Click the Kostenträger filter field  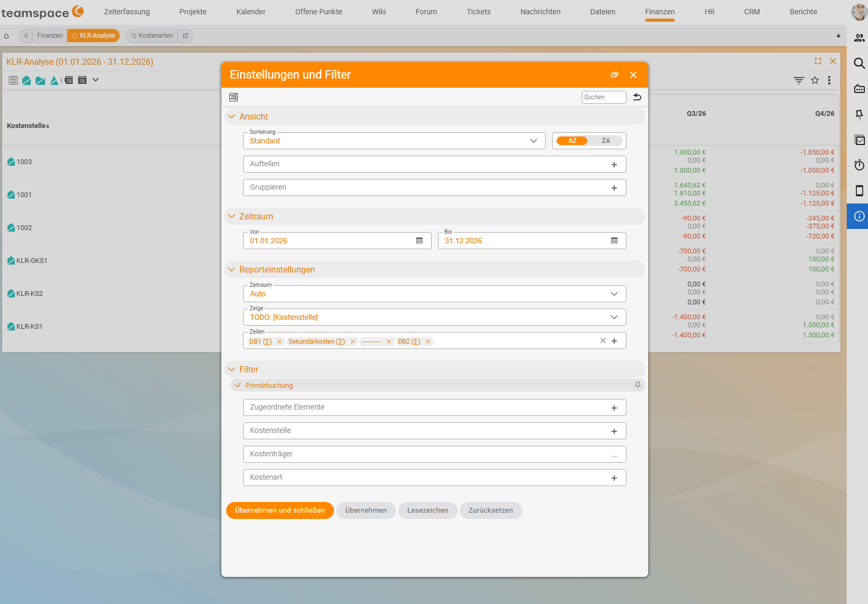(435, 454)
